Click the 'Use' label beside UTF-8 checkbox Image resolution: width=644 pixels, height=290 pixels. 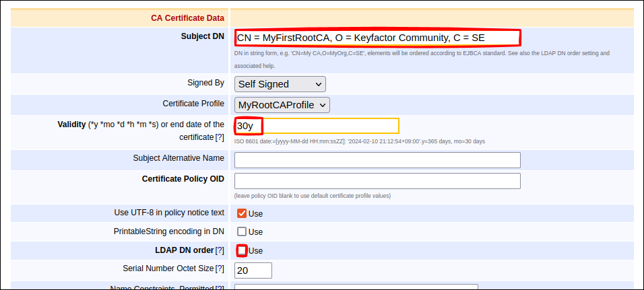[256, 214]
